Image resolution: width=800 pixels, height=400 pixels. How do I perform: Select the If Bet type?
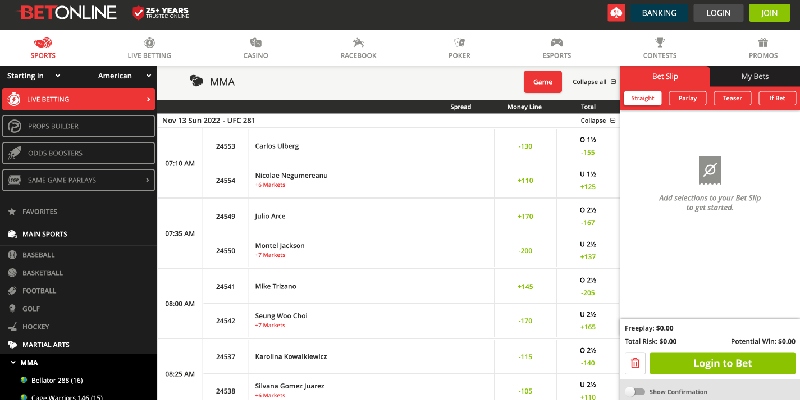point(777,98)
